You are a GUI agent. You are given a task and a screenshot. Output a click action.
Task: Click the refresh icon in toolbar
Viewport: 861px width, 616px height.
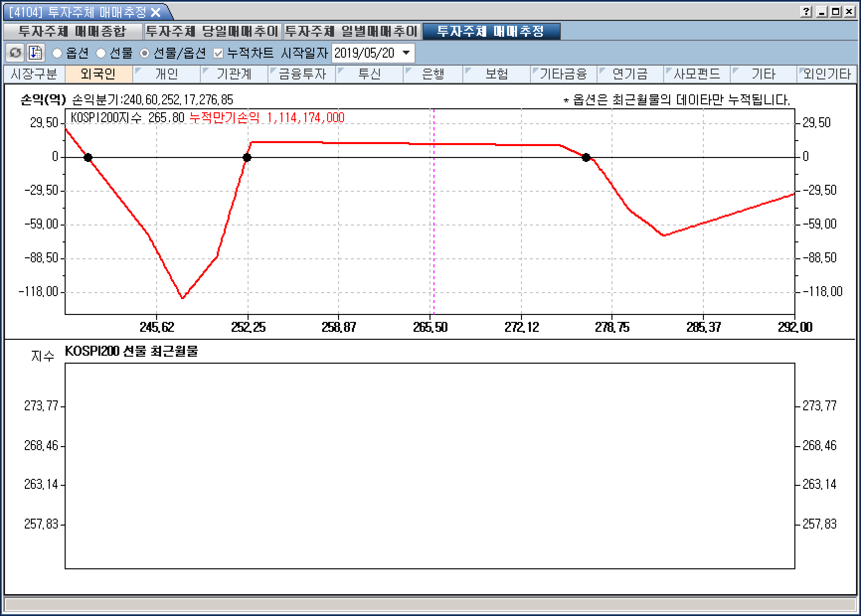pos(15,53)
